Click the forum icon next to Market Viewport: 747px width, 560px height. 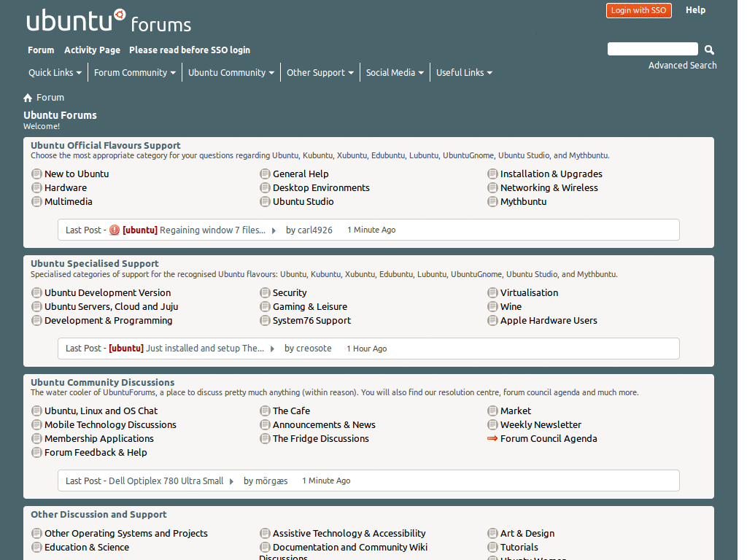492,411
